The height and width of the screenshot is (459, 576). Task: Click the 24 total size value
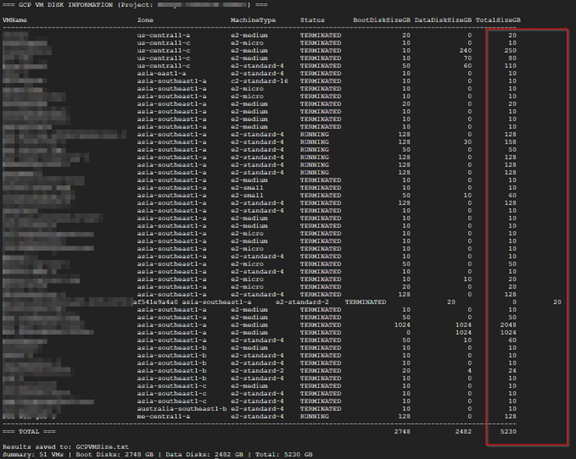point(512,371)
